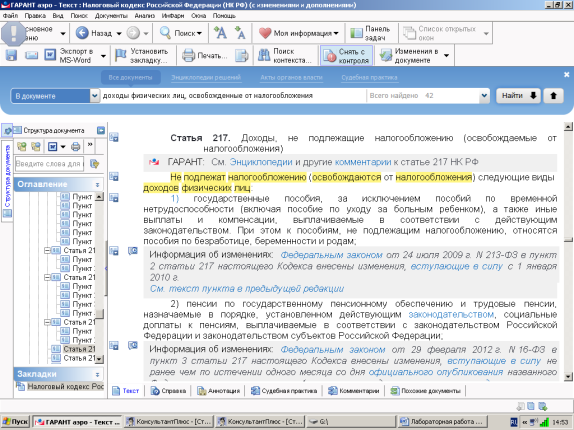This screenshot has height=430, width=574.
Task: Click the clock icon beside the 29 февраля 2012 change note
Action: tap(133, 345)
